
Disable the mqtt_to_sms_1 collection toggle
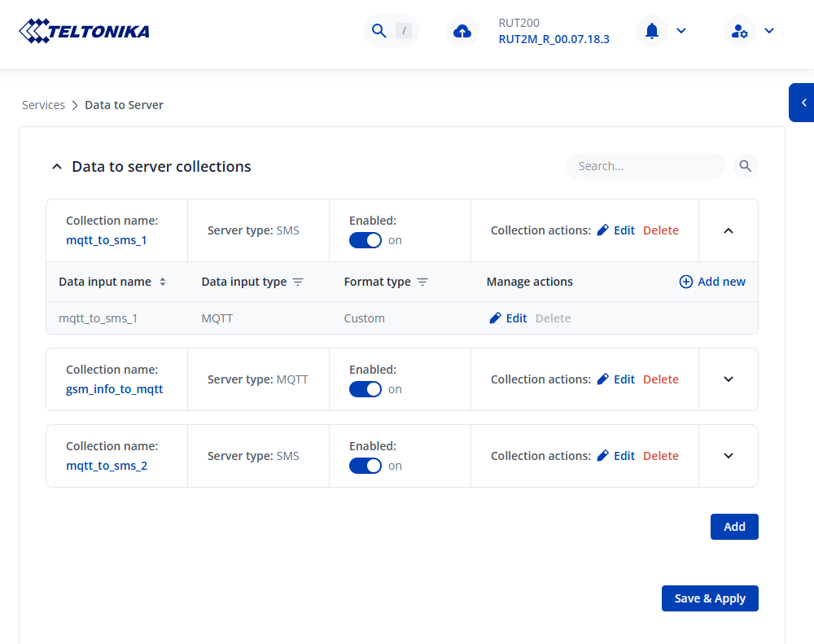pyautogui.click(x=365, y=240)
